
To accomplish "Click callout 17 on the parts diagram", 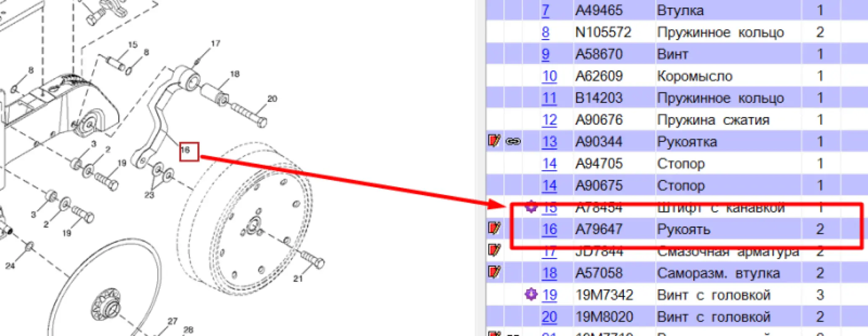I will [215, 43].
